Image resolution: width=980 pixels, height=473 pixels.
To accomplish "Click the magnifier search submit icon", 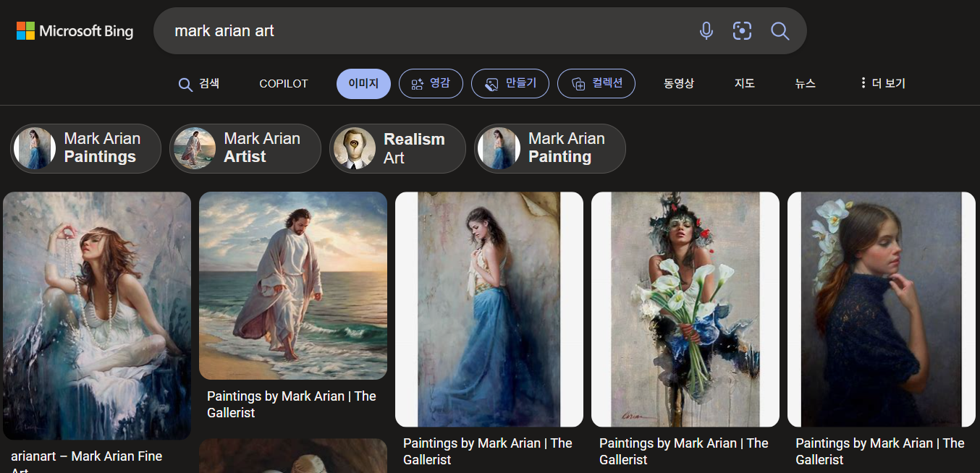I will [780, 31].
